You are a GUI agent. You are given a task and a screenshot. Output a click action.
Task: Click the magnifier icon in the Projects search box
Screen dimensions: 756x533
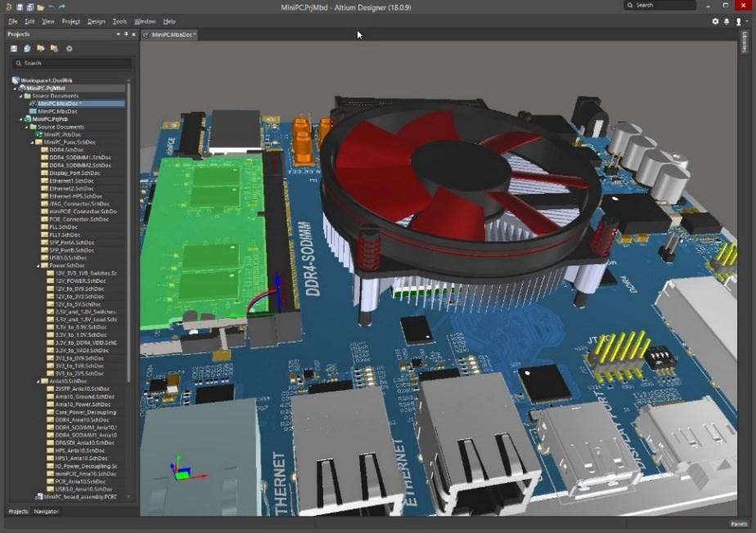click(18, 63)
